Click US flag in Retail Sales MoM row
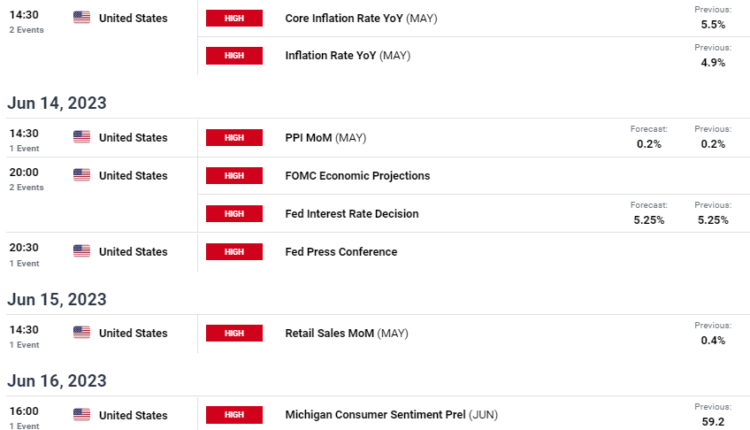750x430 pixels. click(82, 333)
